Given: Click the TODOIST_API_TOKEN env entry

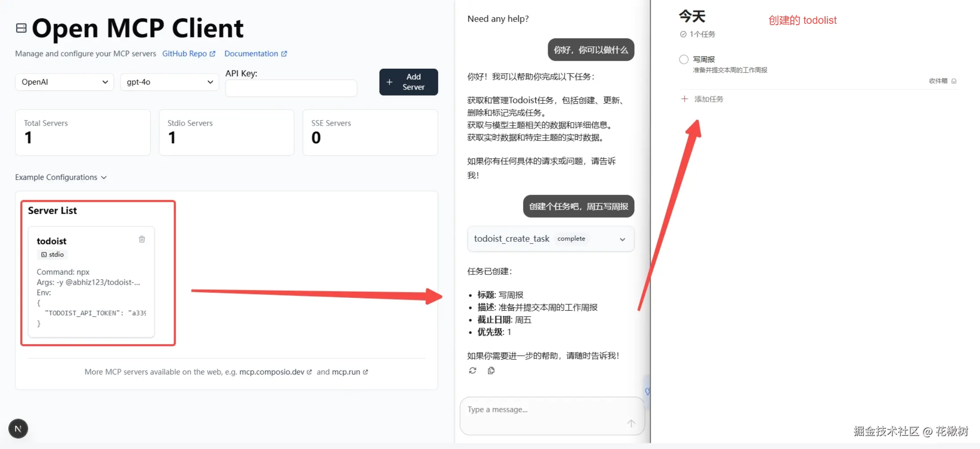Looking at the screenshot, I should click(x=95, y=313).
